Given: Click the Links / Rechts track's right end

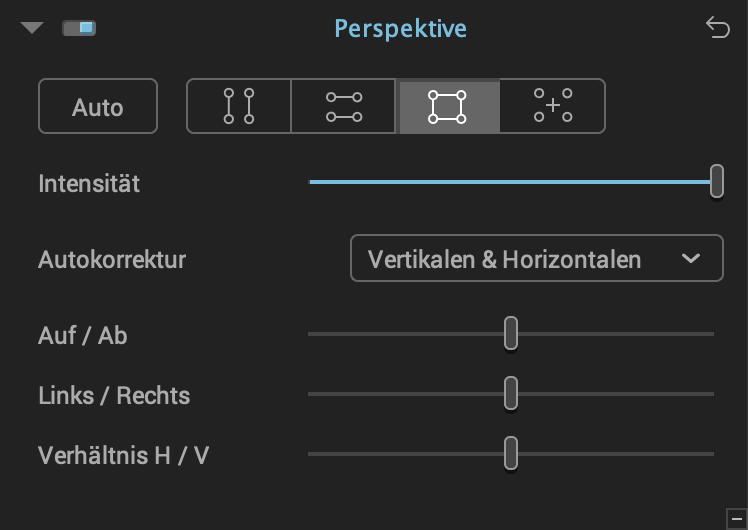Looking at the screenshot, I should 711,394.
